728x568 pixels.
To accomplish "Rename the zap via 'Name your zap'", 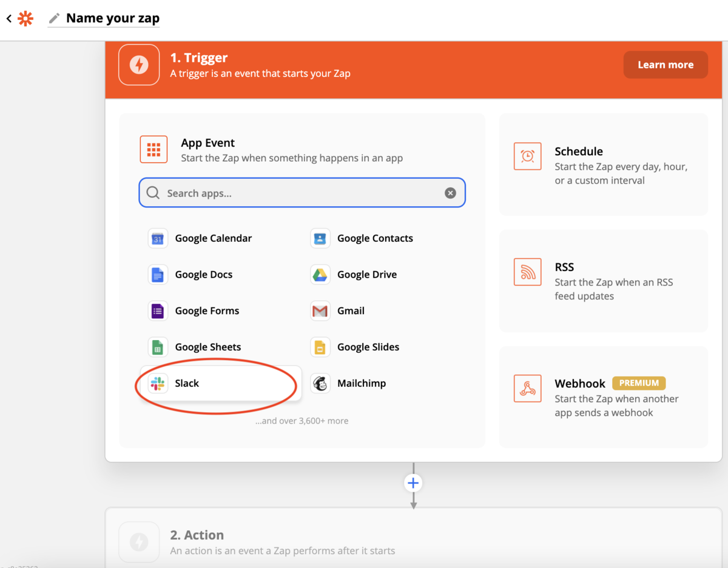I will coord(113,18).
